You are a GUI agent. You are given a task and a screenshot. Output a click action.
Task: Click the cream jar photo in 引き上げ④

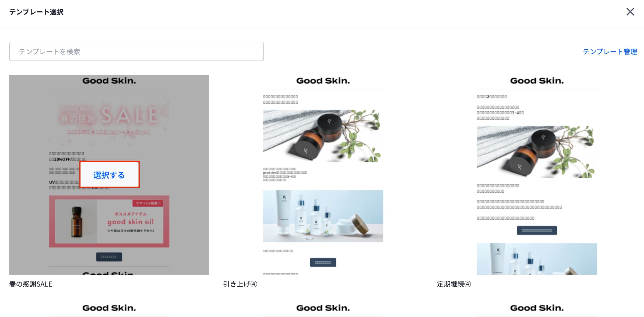click(x=323, y=136)
